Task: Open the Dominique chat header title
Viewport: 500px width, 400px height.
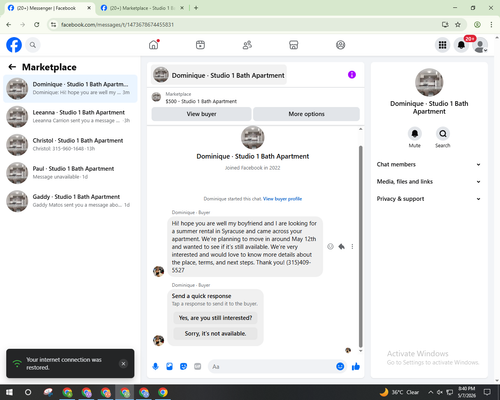Action: pos(219,75)
